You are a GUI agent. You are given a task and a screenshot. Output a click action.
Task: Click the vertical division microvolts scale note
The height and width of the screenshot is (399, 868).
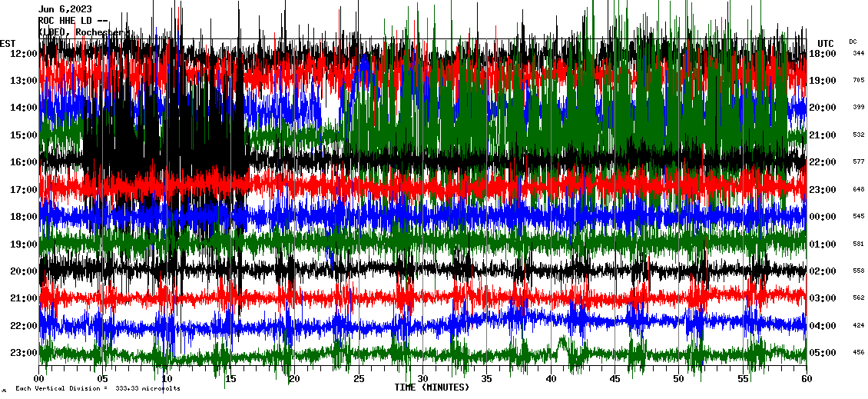click(98, 389)
